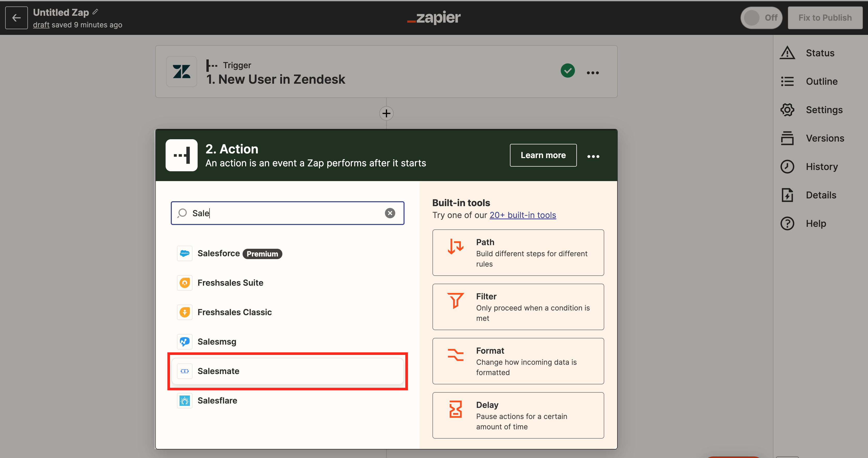Open the Action step three-dot menu

pos(593,156)
